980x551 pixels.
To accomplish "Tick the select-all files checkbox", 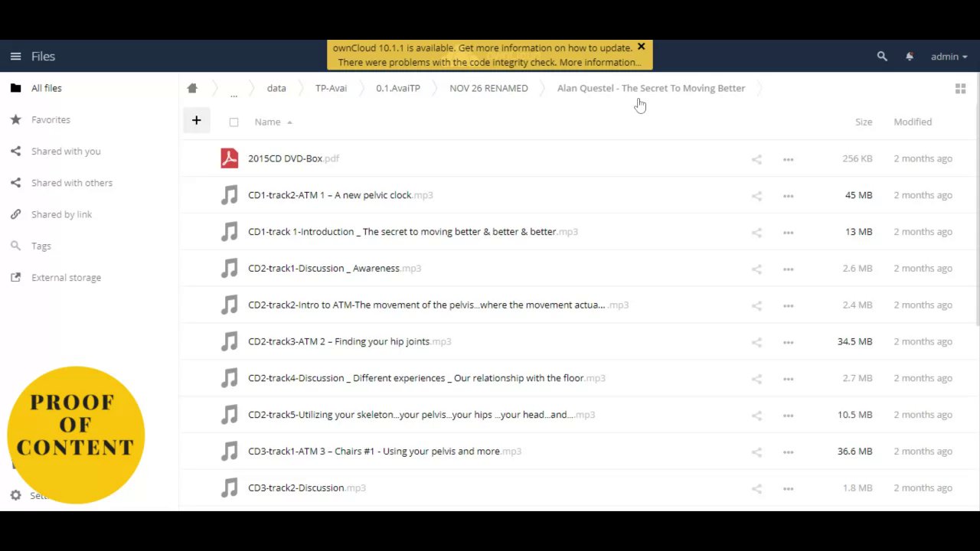I will click(234, 122).
